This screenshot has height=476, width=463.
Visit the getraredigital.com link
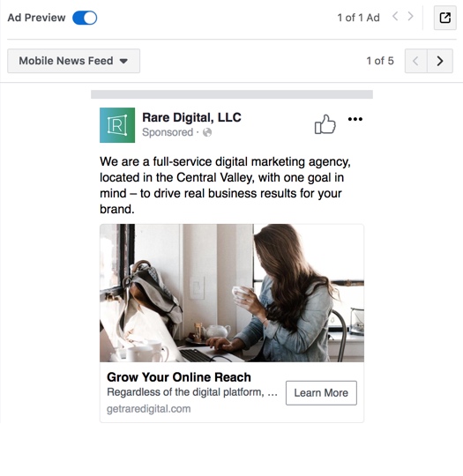(x=148, y=409)
